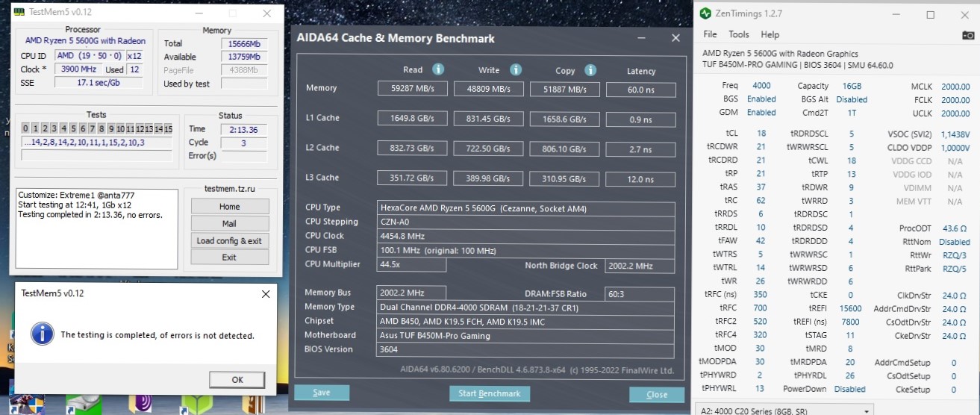Viewport: 980px width, 415px height.
Task: Open the File menu in ZenTimings
Action: click(710, 34)
